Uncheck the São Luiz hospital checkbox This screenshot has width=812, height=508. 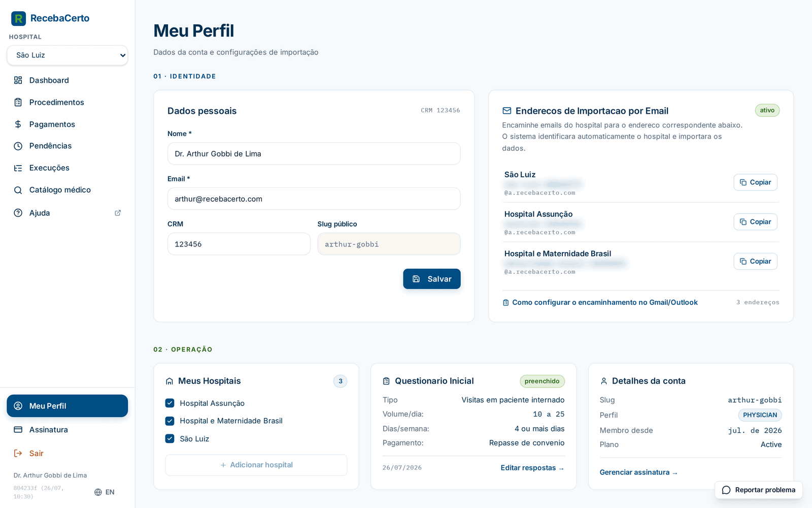click(x=170, y=438)
